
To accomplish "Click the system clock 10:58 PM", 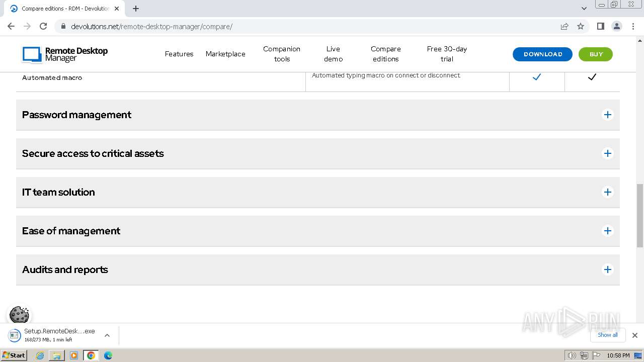I will 618,355.
